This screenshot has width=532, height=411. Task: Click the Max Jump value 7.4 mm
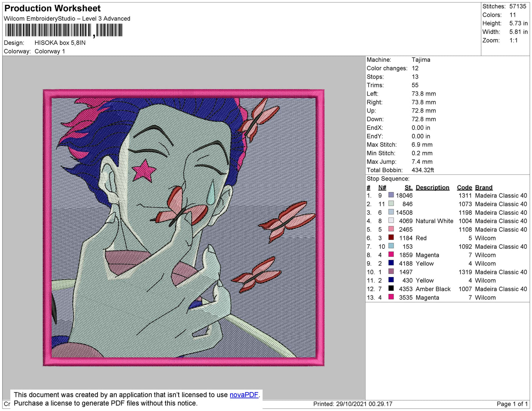click(x=422, y=162)
